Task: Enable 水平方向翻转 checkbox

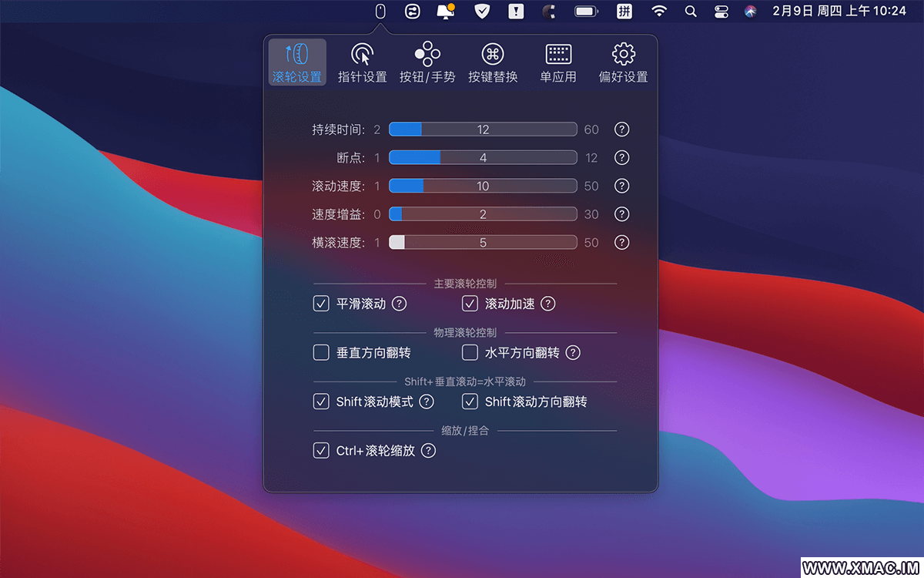Action: pos(470,353)
